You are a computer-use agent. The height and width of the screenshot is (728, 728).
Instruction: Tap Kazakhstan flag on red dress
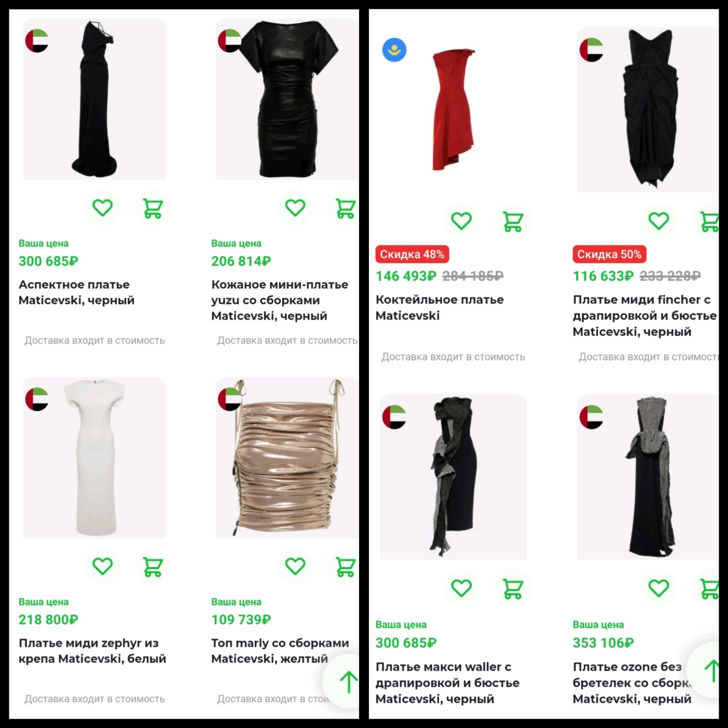coord(394,50)
